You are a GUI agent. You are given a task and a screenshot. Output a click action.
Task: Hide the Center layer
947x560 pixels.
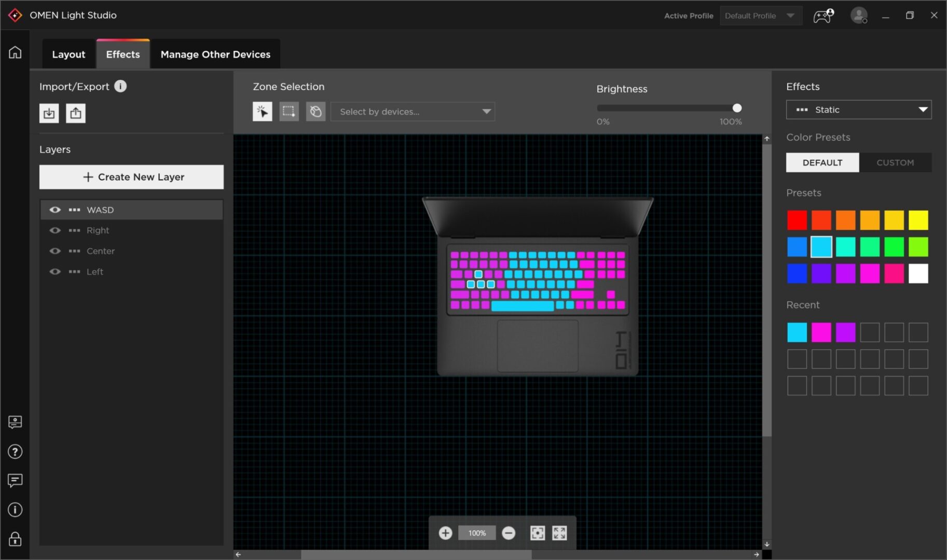pyautogui.click(x=55, y=251)
